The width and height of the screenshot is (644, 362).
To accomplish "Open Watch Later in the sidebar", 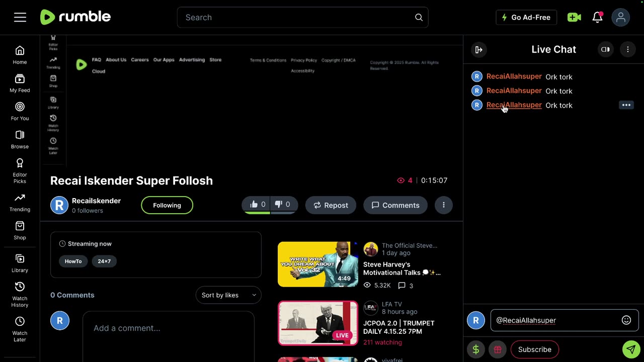I will coord(20,329).
